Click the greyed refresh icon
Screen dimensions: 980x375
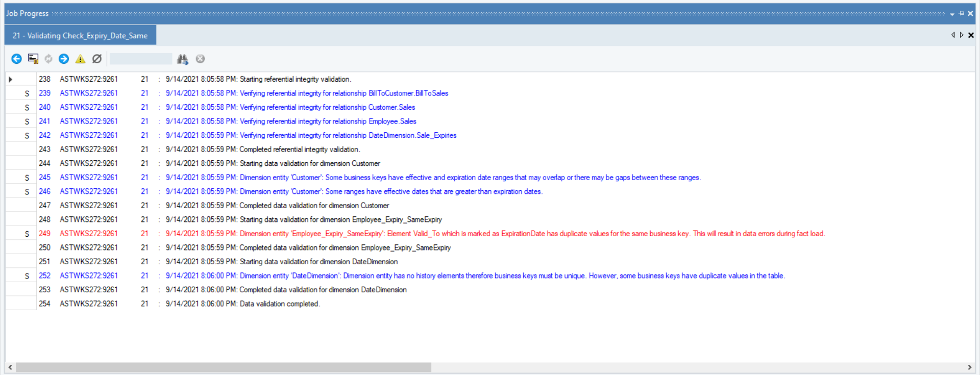coord(48,59)
